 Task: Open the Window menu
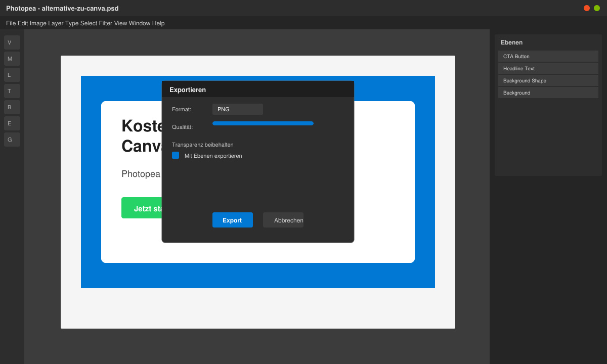click(140, 23)
